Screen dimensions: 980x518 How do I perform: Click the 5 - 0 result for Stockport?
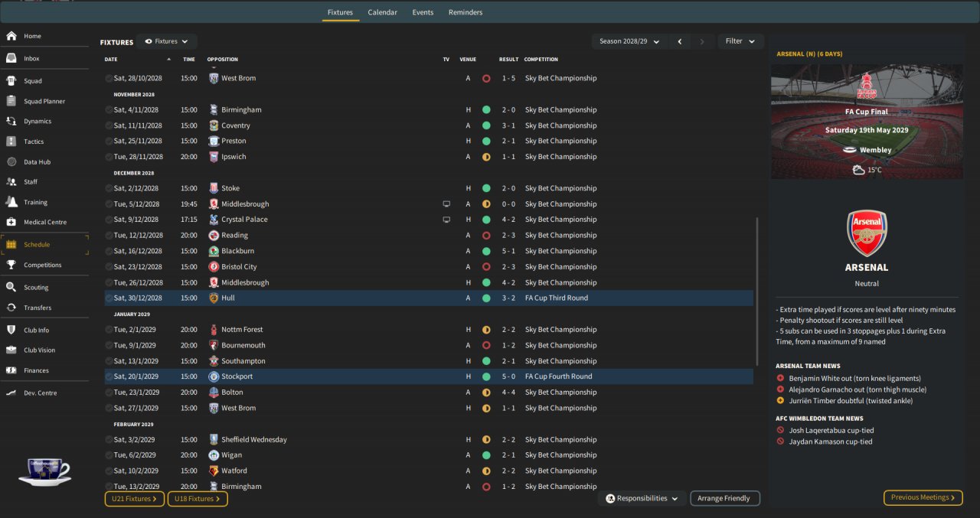point(508,376)
